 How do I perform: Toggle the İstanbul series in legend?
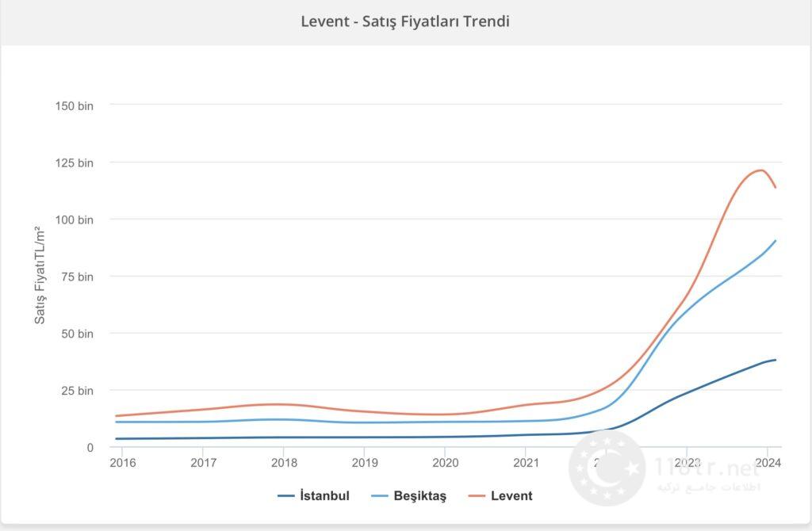pos(324,496)
